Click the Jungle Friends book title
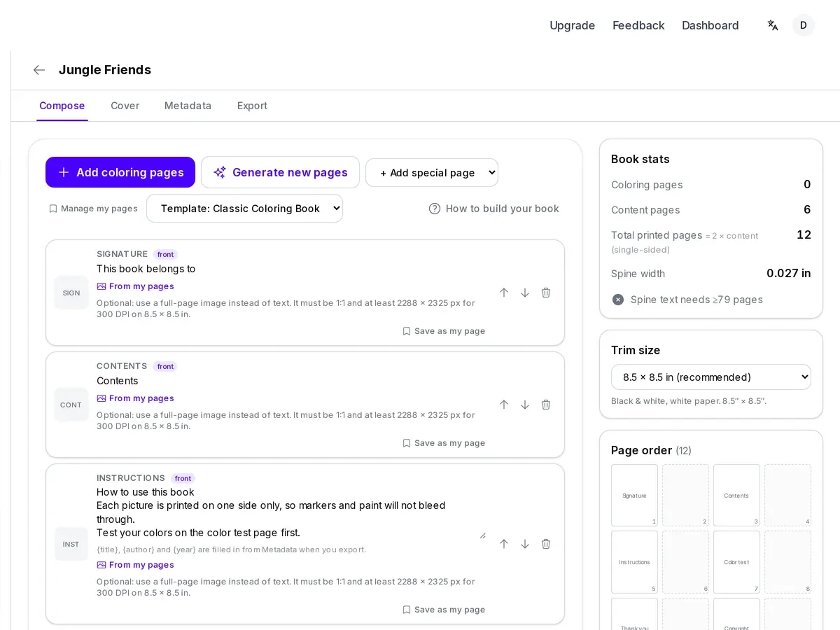Image resolution: width=840 pixels, height=630 pixels. point(105,70)
